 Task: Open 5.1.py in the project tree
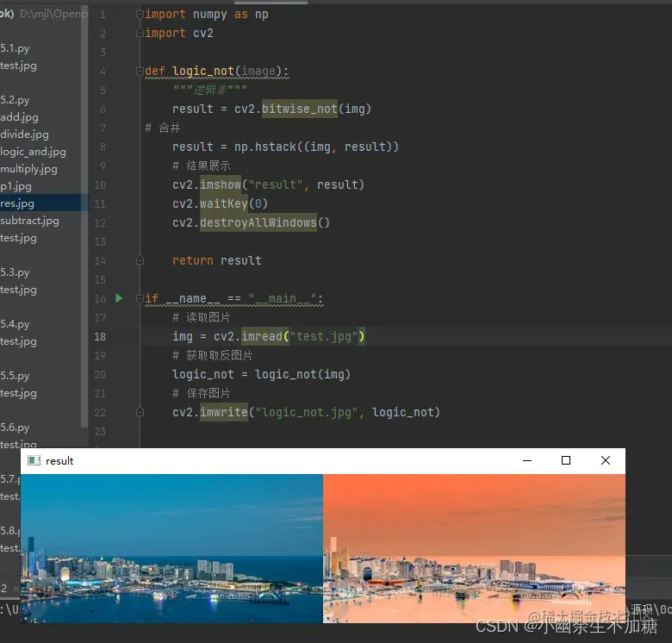[x=15, y=48]
